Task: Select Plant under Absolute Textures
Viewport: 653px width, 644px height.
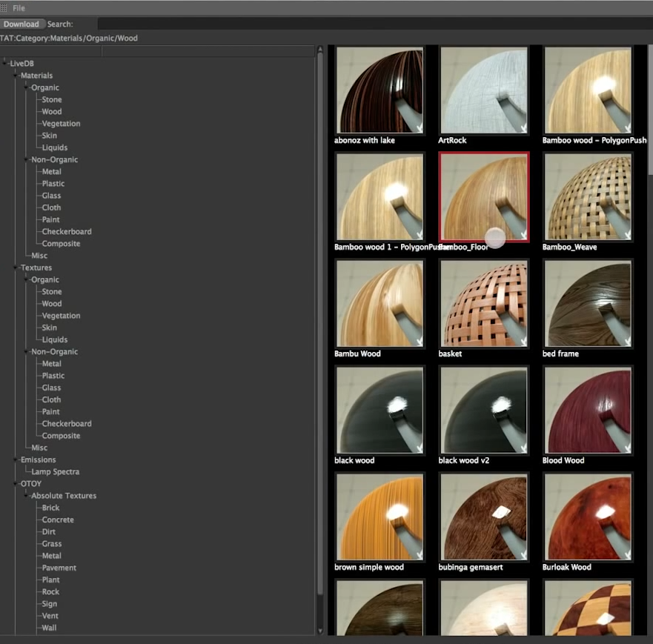Action: (x=51, y=580)
